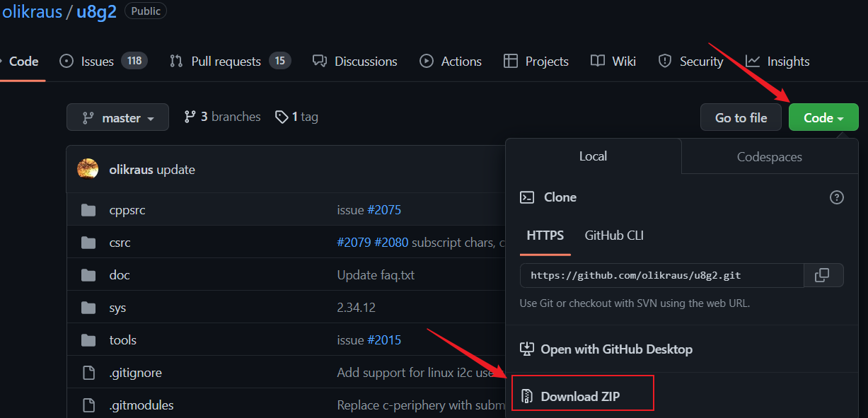Image resolution: width=868 pixels, height=418 pixels.
Task: Select the HTTPS clone option
Action: pyautogui.click(x=545, y=236)
